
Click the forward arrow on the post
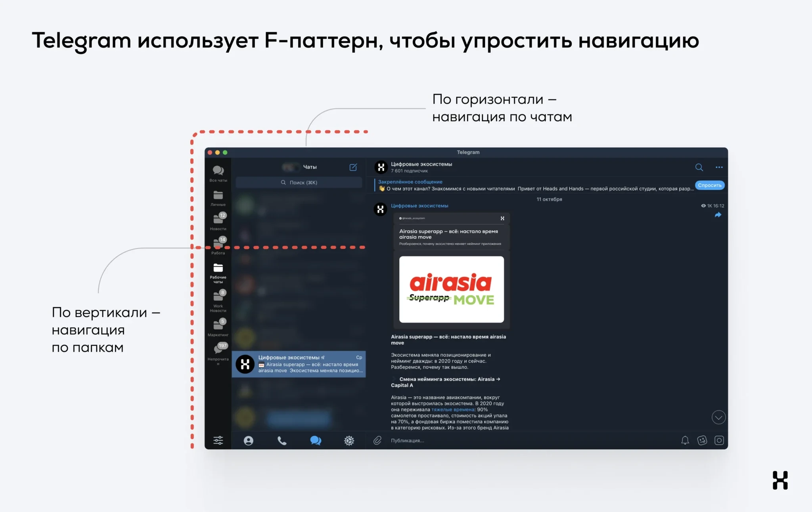coord(718,215)
